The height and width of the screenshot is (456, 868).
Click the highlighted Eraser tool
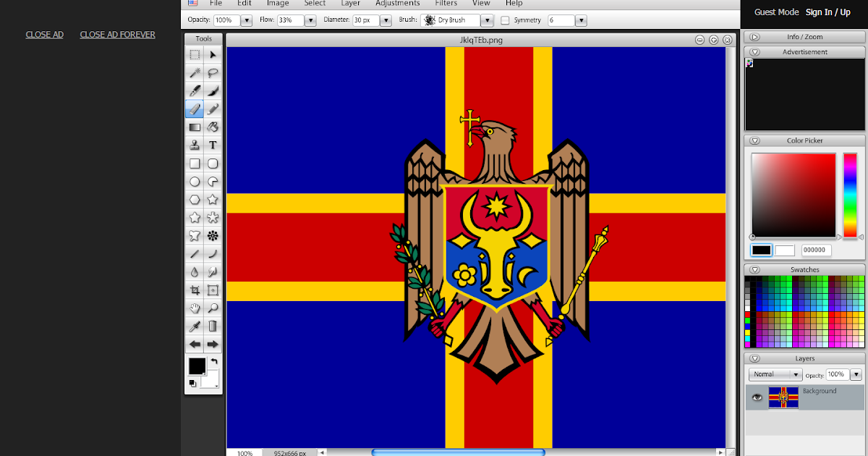pos(195,109)
